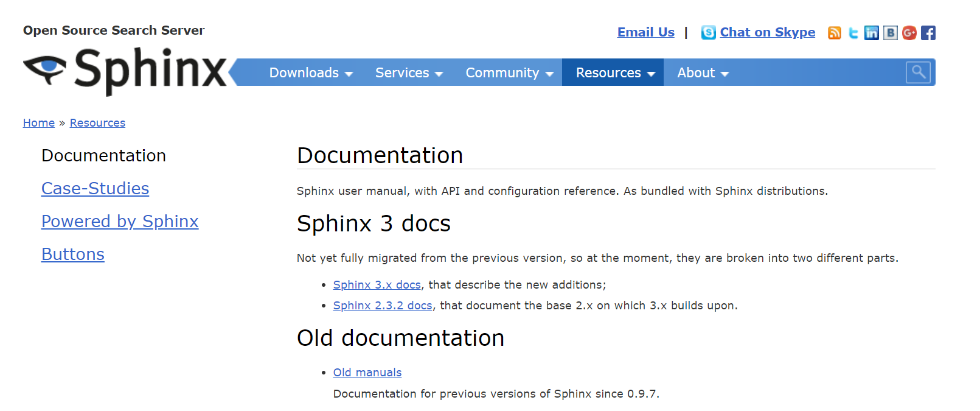Click the Sphinx eye logo
The width and height of the screenshot is (980, 411).
coord(45,69)
